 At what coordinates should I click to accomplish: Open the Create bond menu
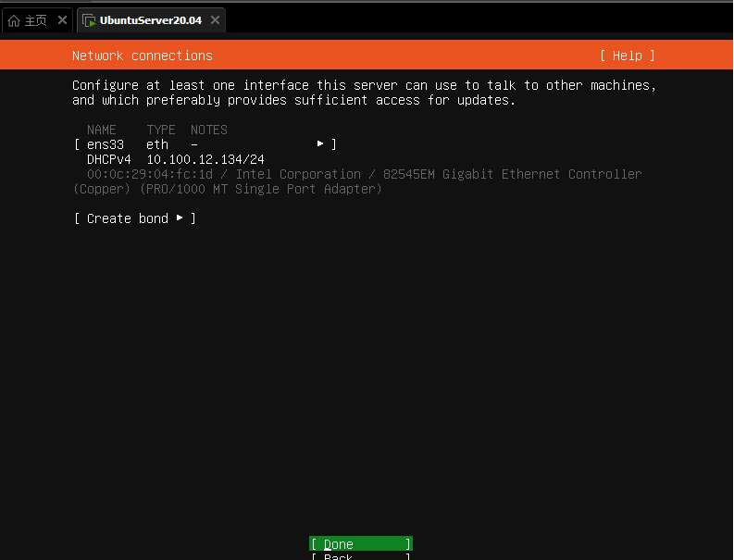[x=135, y=218]
